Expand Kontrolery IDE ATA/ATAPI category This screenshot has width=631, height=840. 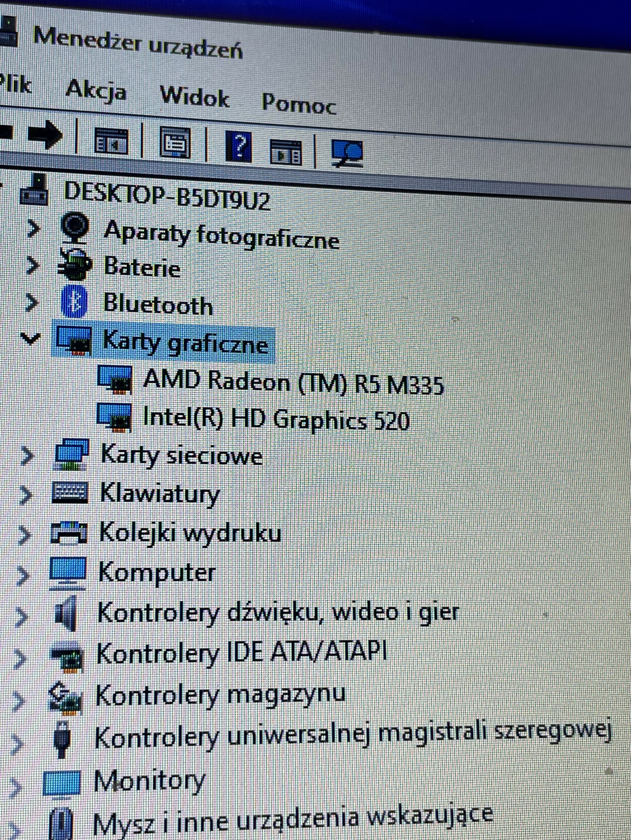point(20,658)
